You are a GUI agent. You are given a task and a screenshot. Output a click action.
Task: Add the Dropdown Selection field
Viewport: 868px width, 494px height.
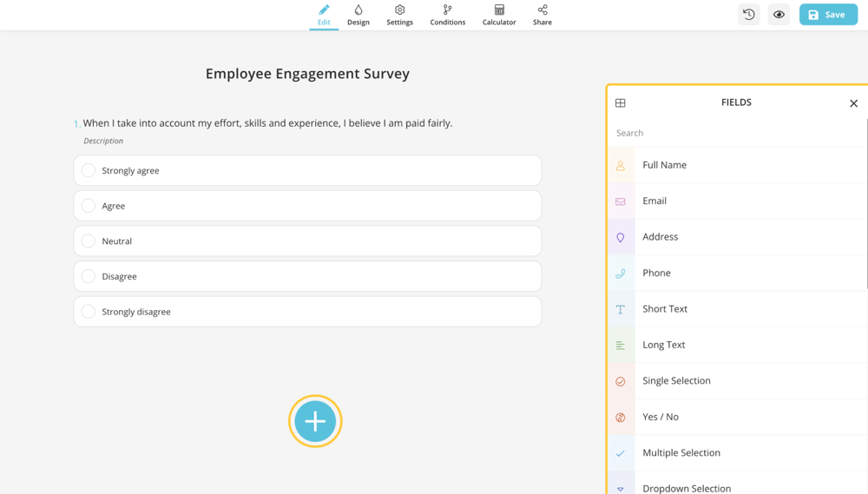(686, 487)
